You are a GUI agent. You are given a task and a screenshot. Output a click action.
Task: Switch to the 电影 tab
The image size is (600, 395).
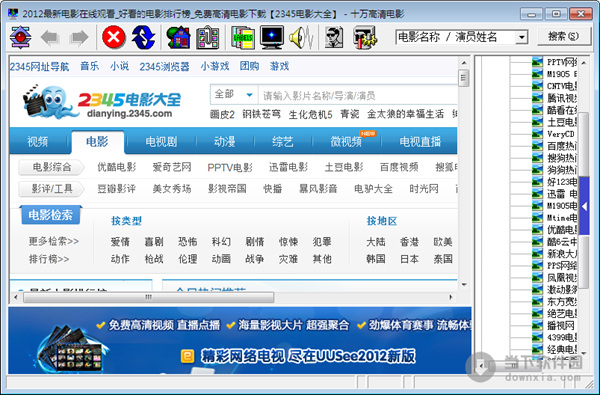97,142
